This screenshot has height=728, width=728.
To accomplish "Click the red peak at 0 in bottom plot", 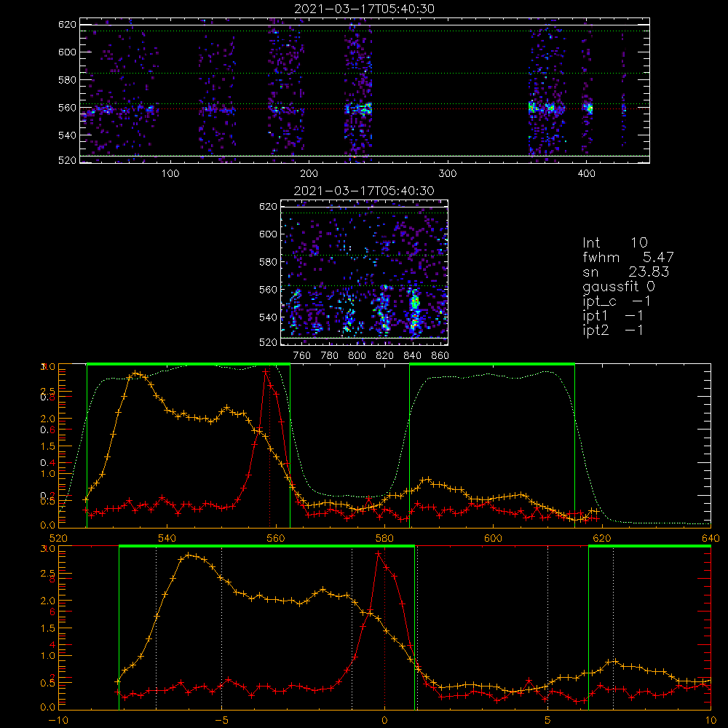I will pos(379,553).
